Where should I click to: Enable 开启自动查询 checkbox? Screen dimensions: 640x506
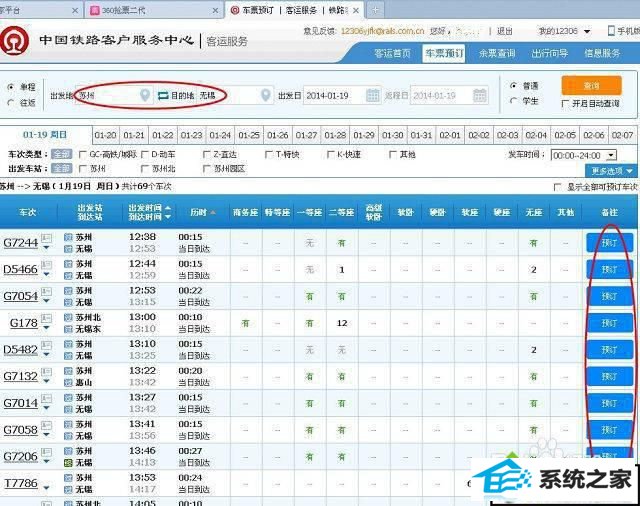565,104
